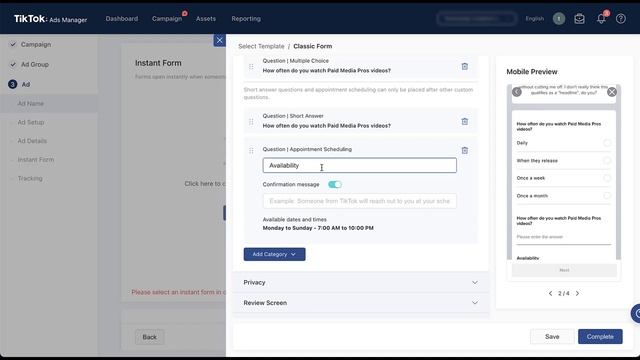Open the briefcase business center icon
The width and height of the screenshot is (640, 360).
pos(579,19)
